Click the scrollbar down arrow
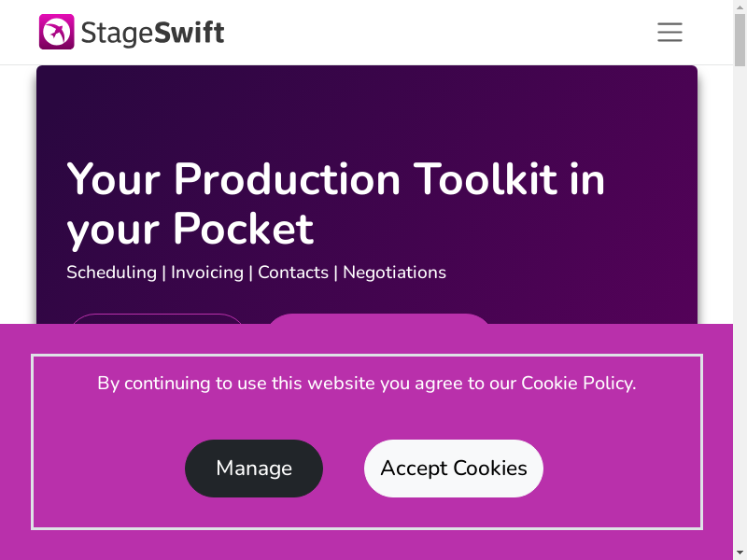Image resolution: width=747 pixels, height=560 pixels. [x=740, y=553]
